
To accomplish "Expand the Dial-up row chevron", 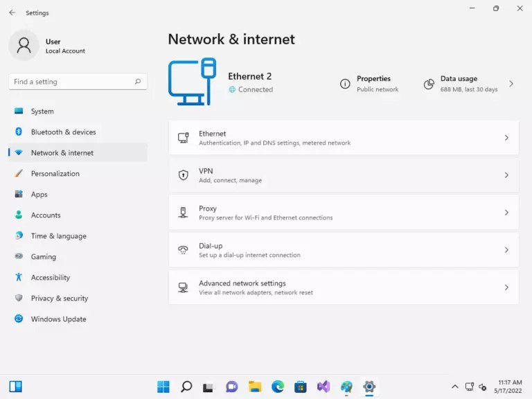I will [x=506, y=249].
